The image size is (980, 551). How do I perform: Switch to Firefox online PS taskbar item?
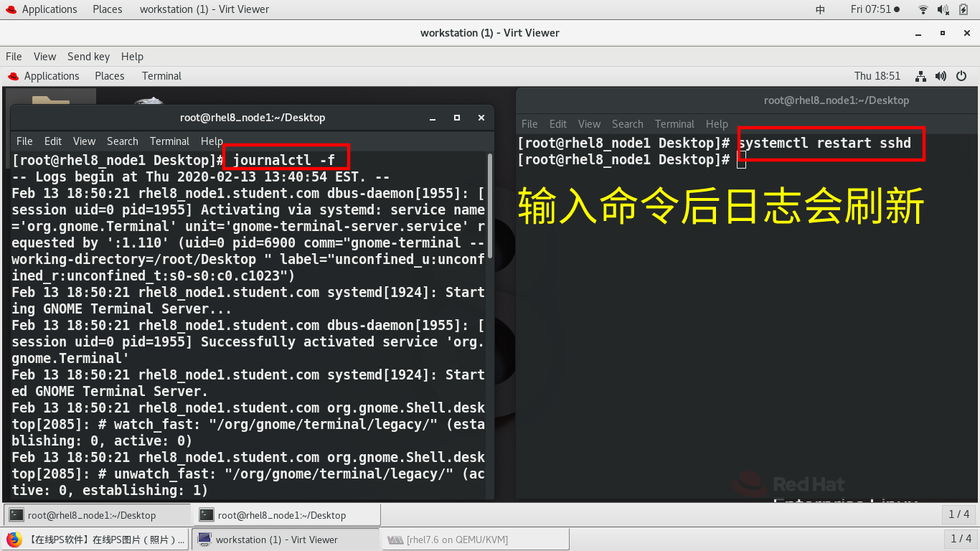click(x=96, y=539)
